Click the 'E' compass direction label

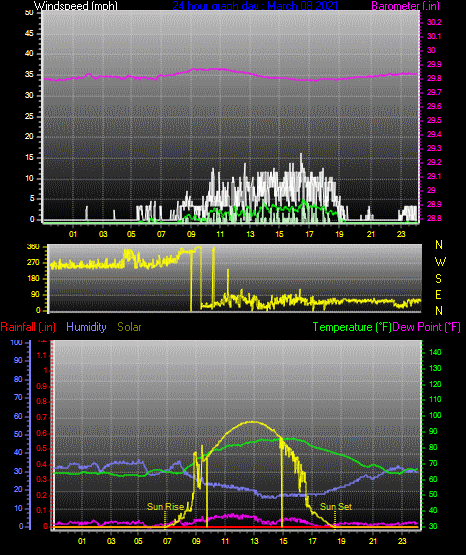click(438, 294)
